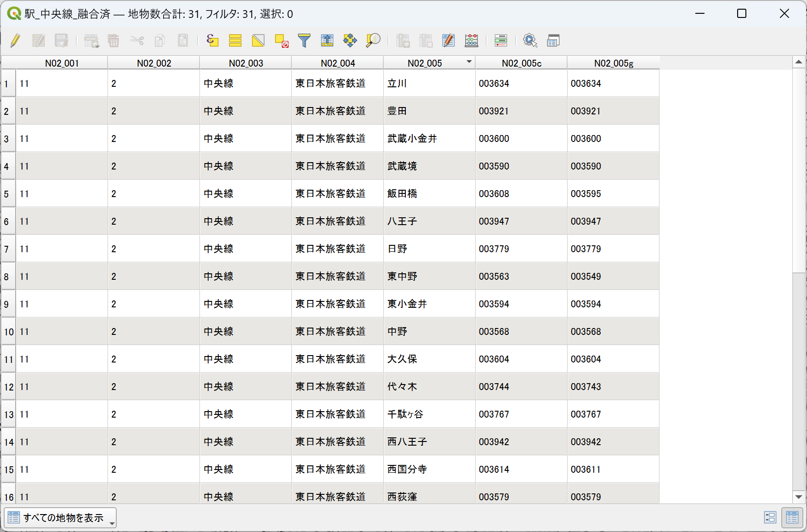This screenshot has width=807, height=532.
Task: Click the copy selected rows icon
Action: click(159, 40)
